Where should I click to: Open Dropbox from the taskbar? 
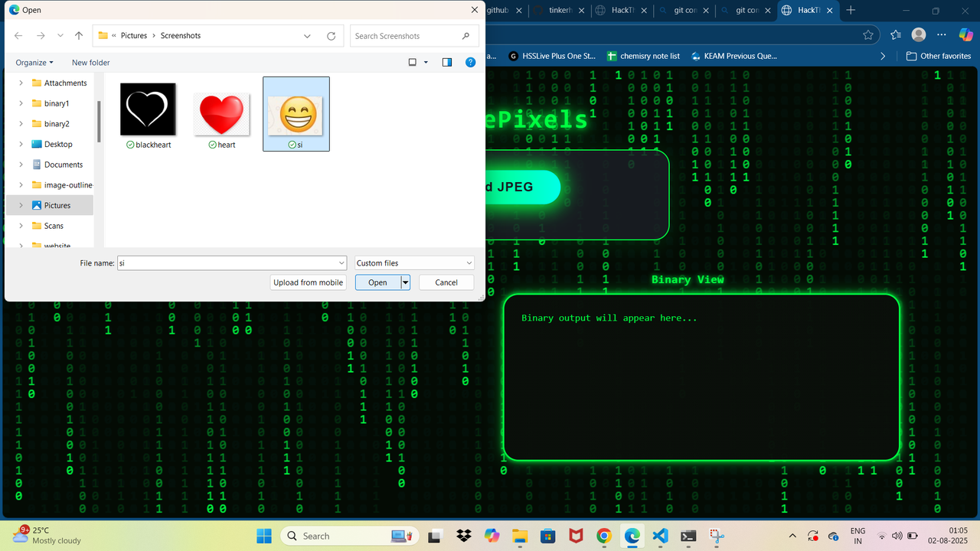click(x=463, y=536)
